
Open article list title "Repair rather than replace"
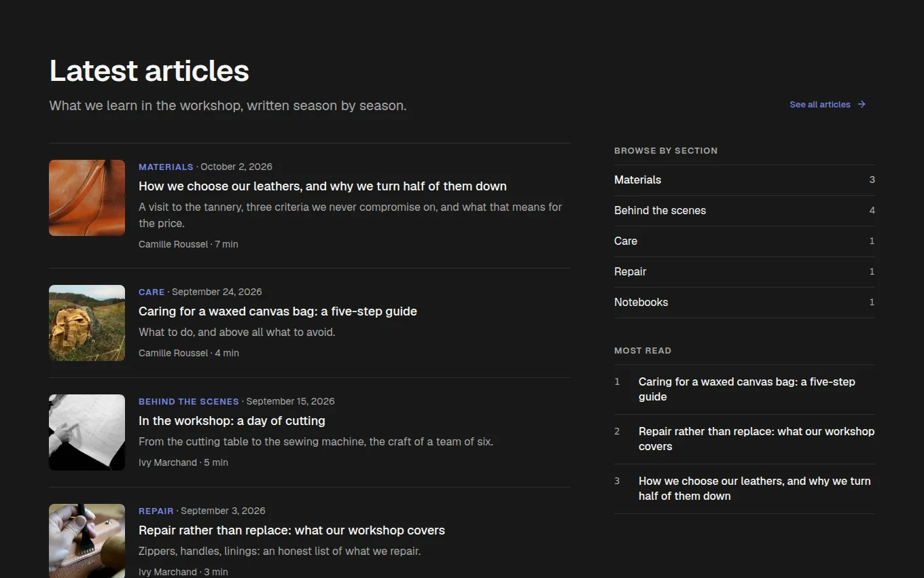click(291, 530)
